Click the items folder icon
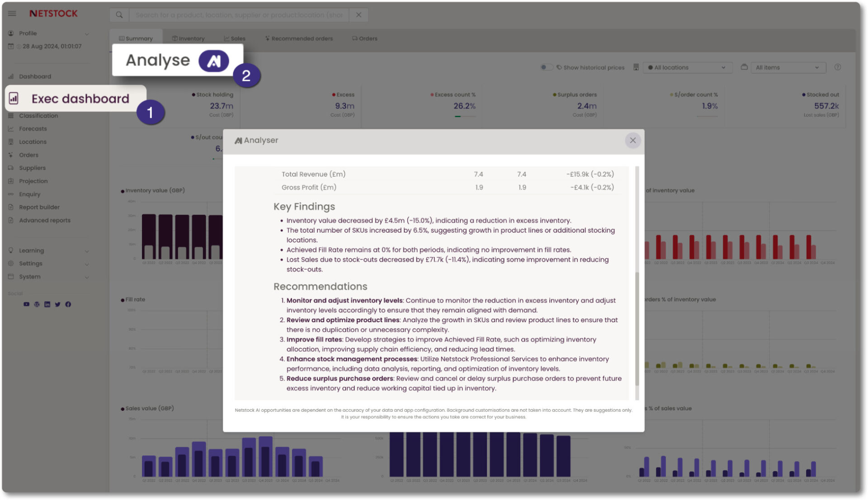Screen dimensions: 868x500 (744, 67)
